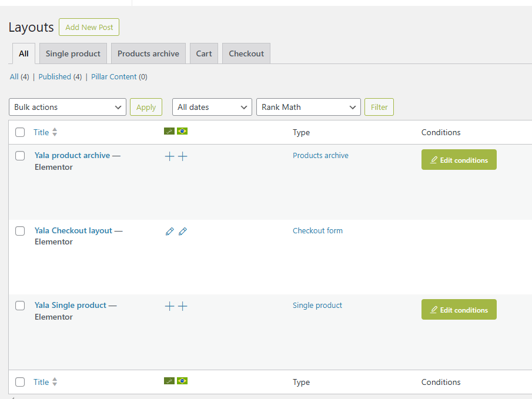
Task: Click the Arabic flag icon in table header
Action: coord(169,132)
